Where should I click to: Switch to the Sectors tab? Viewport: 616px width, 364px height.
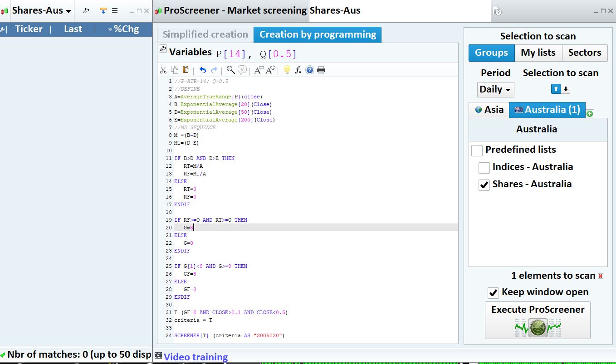pyautogui.click(x=584, y=53)
